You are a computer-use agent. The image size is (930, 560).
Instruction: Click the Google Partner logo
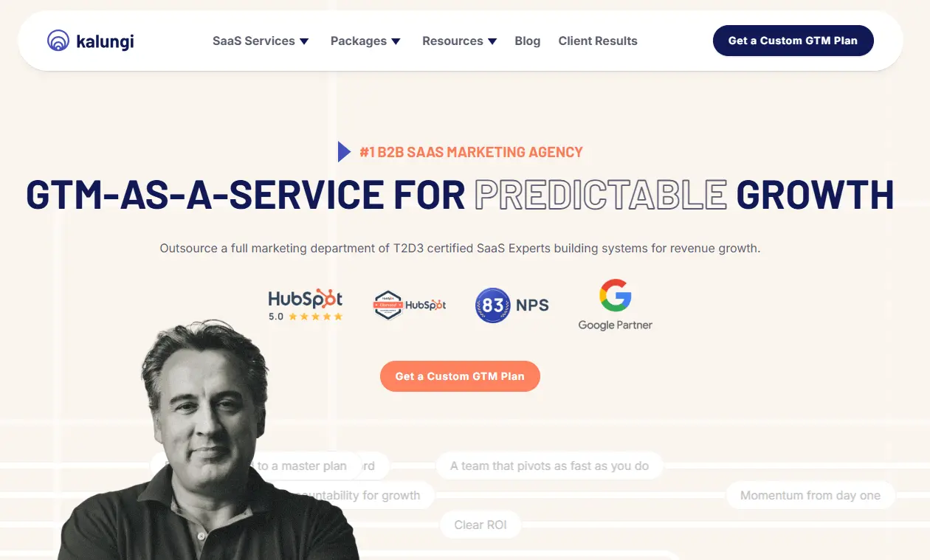tap(615, 305)
